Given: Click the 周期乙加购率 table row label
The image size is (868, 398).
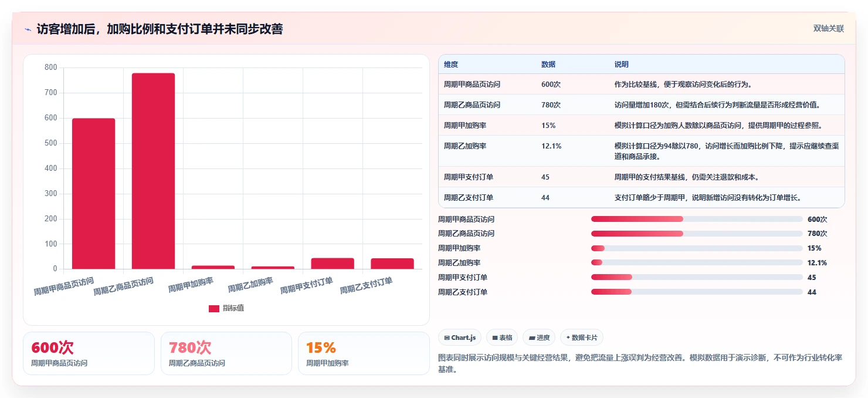Looking at the screenshot, I should (x=465, y=146).
